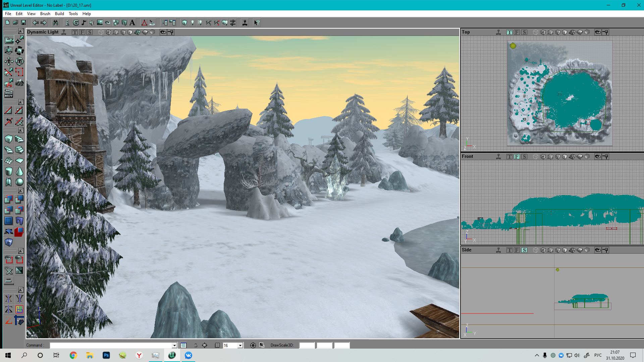Select the Camera Movement tool
Screen dimensions: 644x362
tap(9, 40)
